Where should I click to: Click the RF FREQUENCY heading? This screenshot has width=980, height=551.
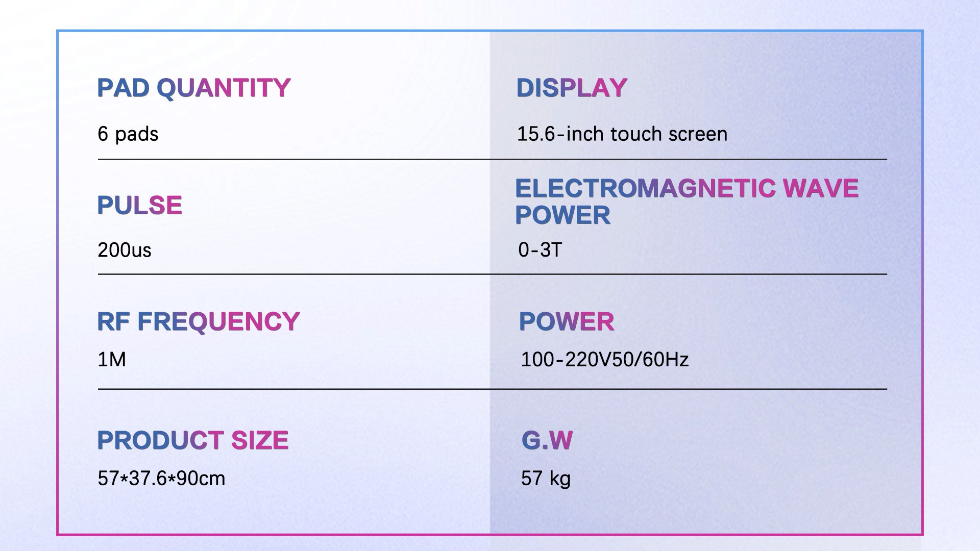(198, 321)
